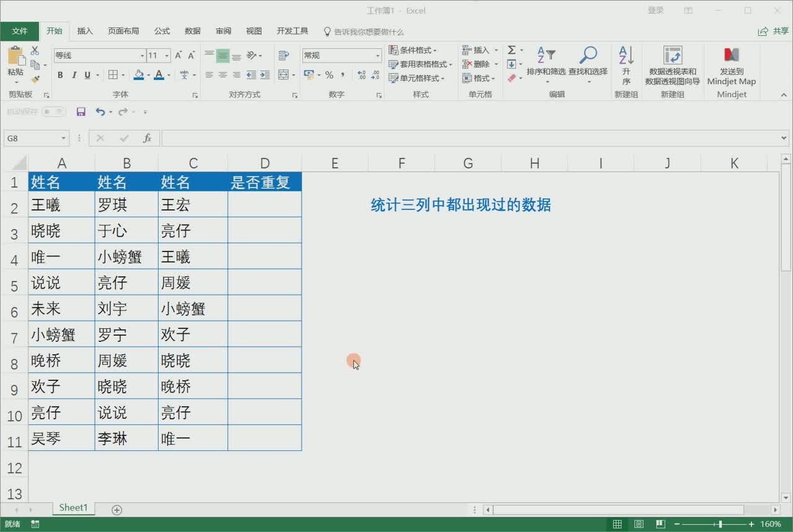793x532 pixels.
Task: Click the decrease indent icon
Action: (x=252, y=75)
